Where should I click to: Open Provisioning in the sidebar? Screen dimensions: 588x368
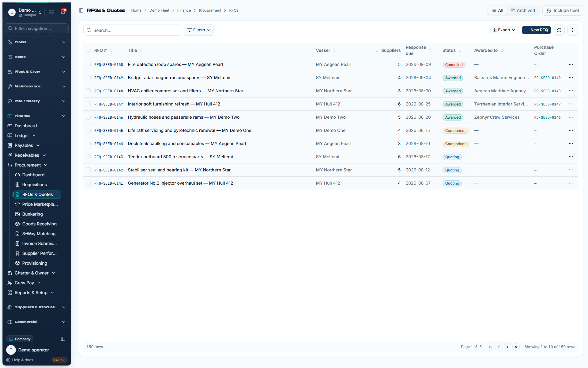point(37,263)
